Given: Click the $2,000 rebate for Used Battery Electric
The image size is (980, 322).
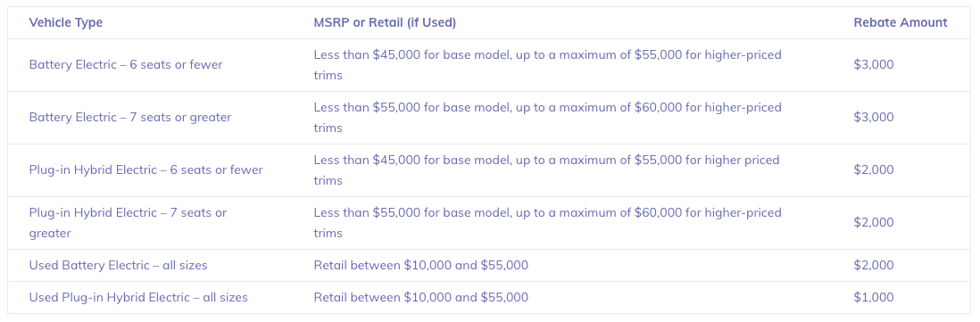Looking at the screenshot, I should tap(874, 265).
